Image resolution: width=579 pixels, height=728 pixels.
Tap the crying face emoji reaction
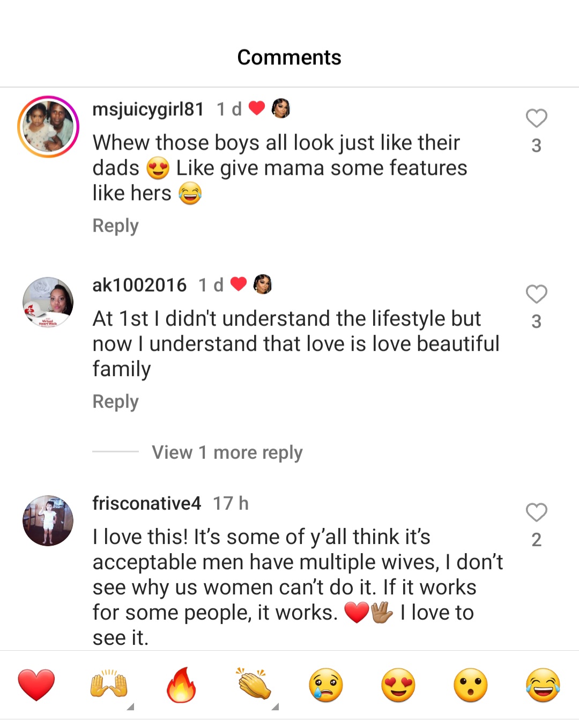point(326,685)
